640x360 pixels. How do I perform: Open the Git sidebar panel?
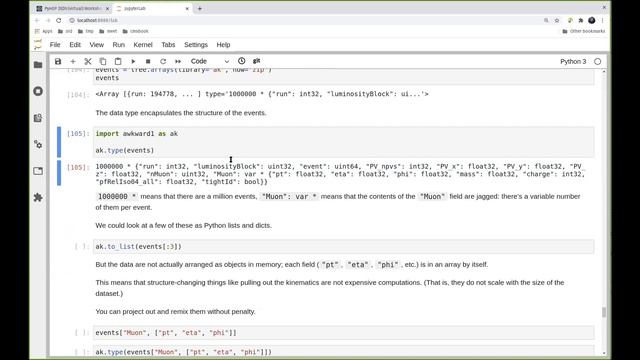tap(38, 118)
